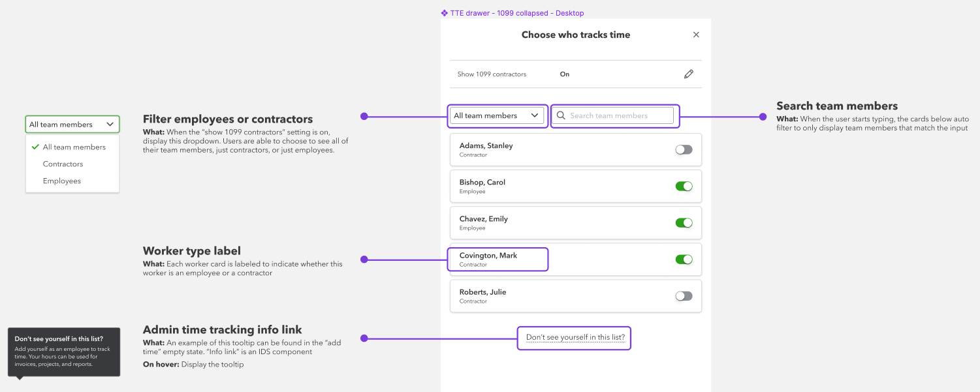Toggle off Covington, Mark's time tracking
980x392 pixels.
click(684, 260)
